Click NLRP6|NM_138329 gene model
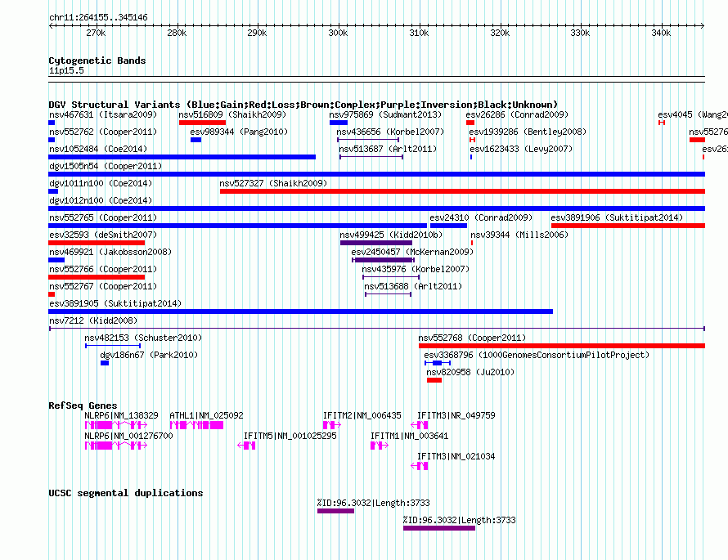728x560 pixels. [116, 425]
